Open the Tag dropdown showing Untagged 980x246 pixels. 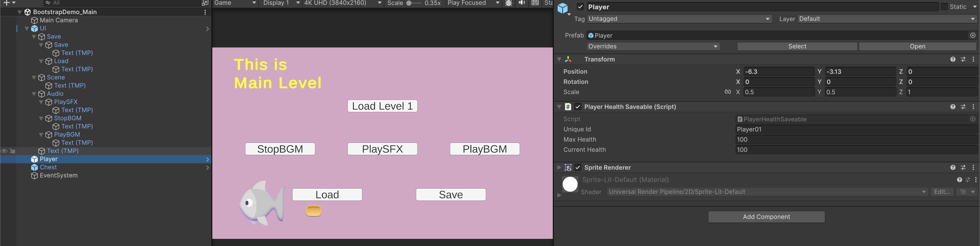pos(679,19)
